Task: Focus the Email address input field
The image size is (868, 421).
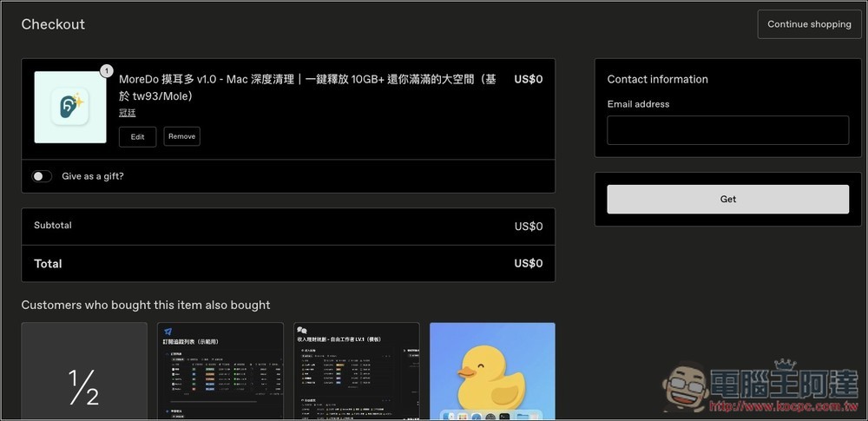Action: 727,130
